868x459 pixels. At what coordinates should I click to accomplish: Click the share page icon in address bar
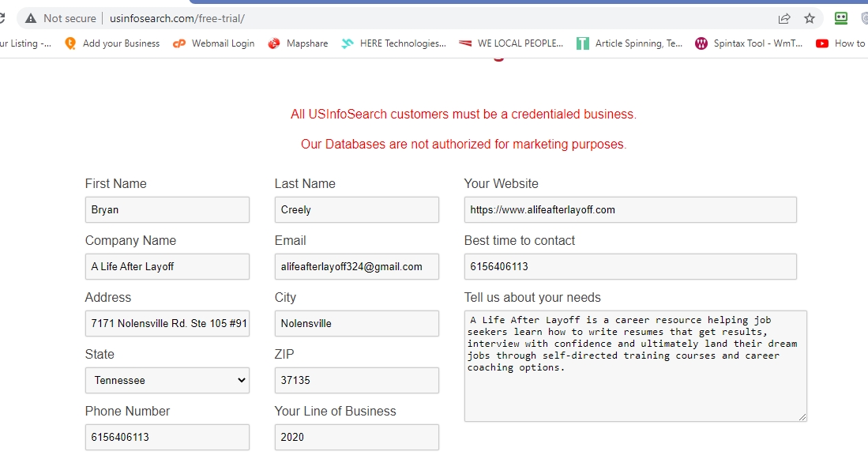784,18
